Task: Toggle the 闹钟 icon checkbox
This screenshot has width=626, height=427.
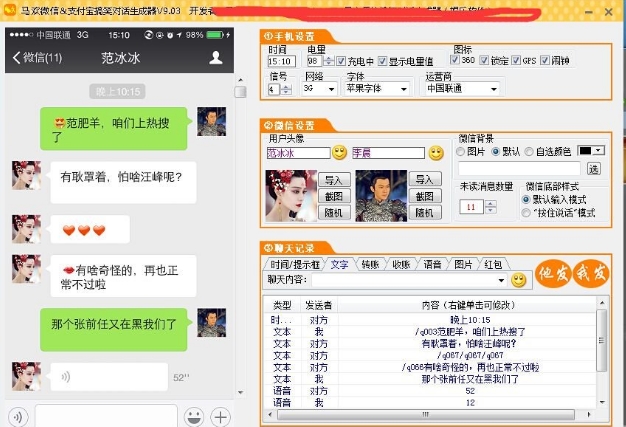Action: (x=545, y=60)
